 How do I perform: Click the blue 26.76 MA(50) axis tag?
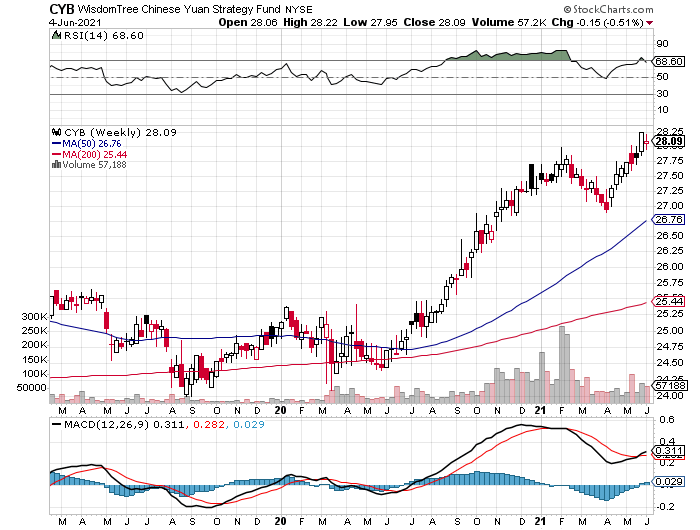pos(668,219)
